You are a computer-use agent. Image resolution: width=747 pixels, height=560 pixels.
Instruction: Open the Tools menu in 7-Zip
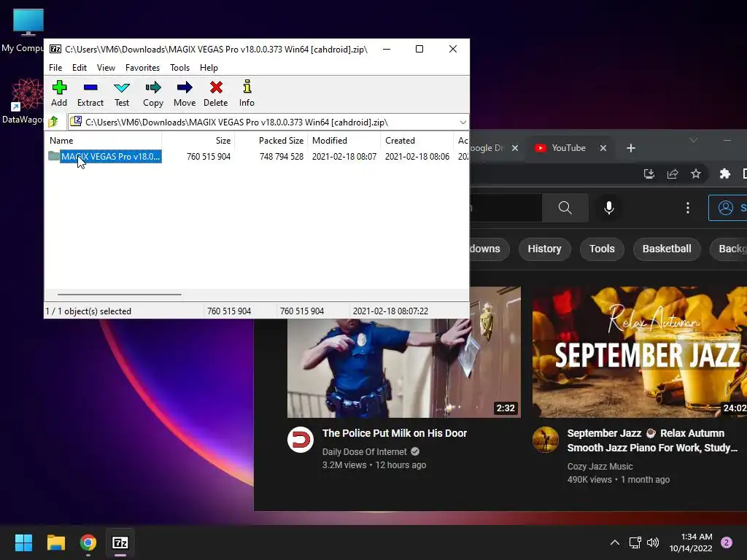click(x=179, y=68)
